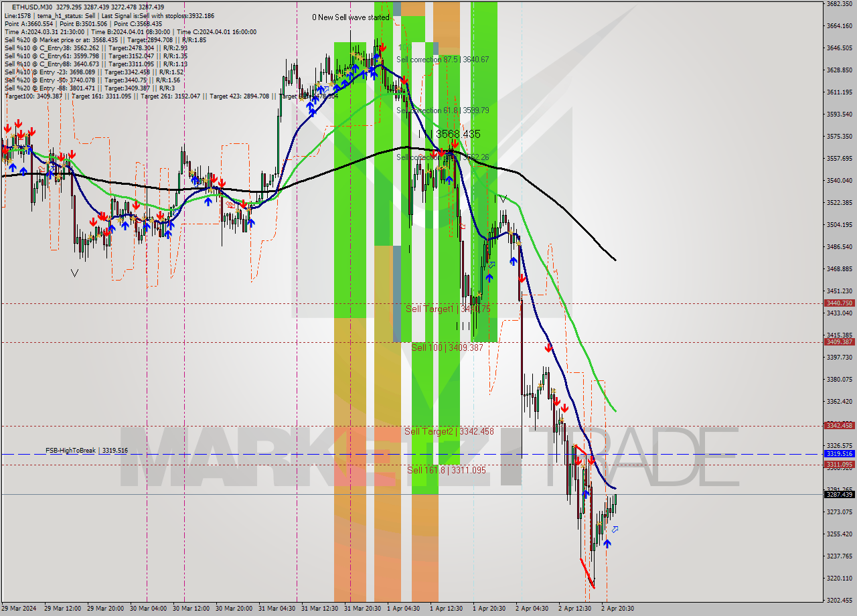
Task: Click the 3451.230 price axis value
Action: click(840, 291)
